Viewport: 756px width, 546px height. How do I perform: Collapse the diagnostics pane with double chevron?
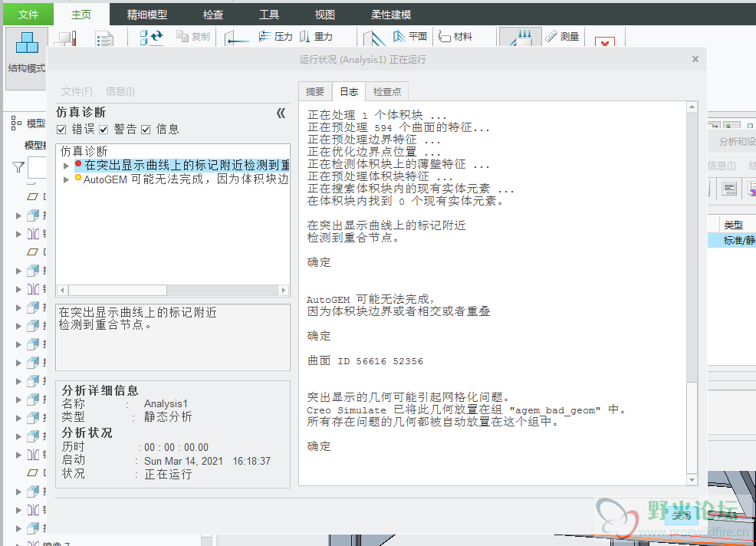(x=281, y=113)
